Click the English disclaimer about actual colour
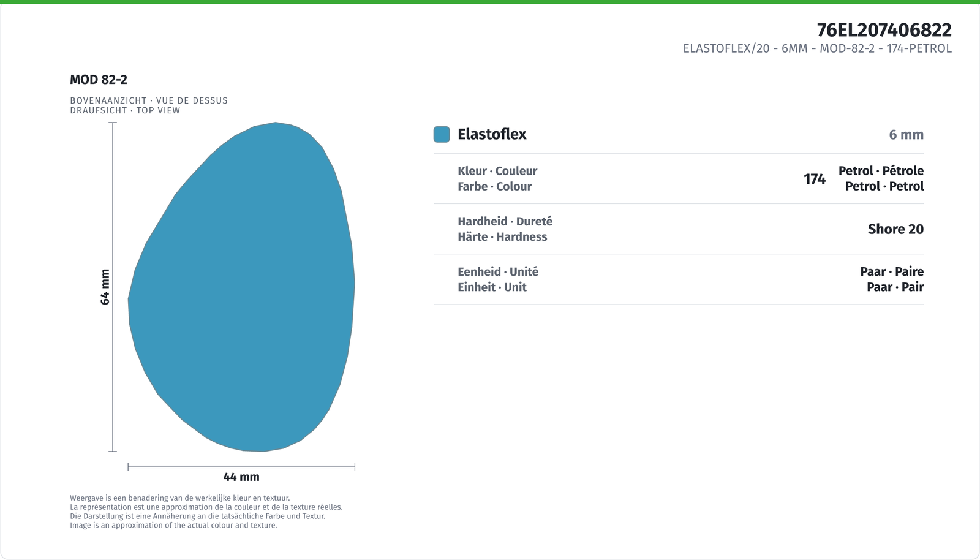Viewport: 980px width, 560px height. click(x=173, y=525)
